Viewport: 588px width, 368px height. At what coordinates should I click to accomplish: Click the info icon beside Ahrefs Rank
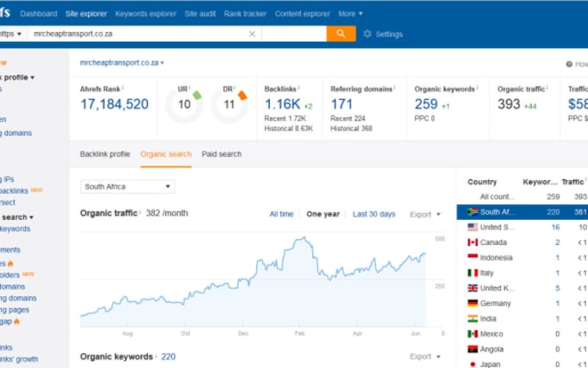point(123,87)
